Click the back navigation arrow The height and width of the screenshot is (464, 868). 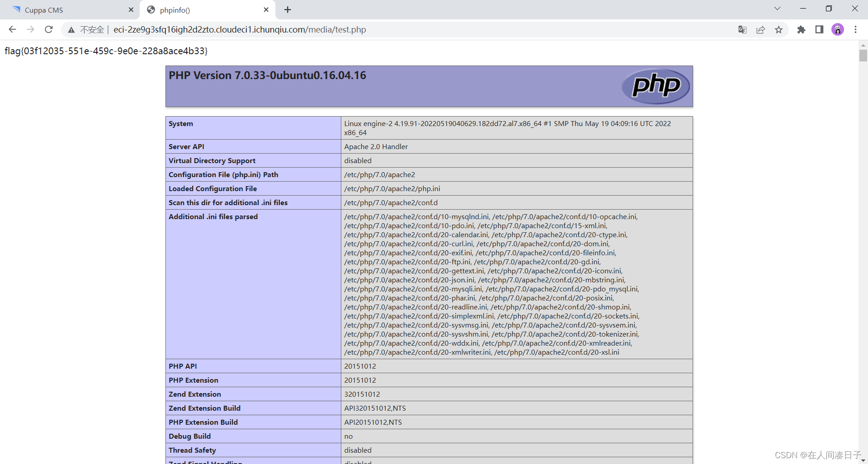click(12, 29)
